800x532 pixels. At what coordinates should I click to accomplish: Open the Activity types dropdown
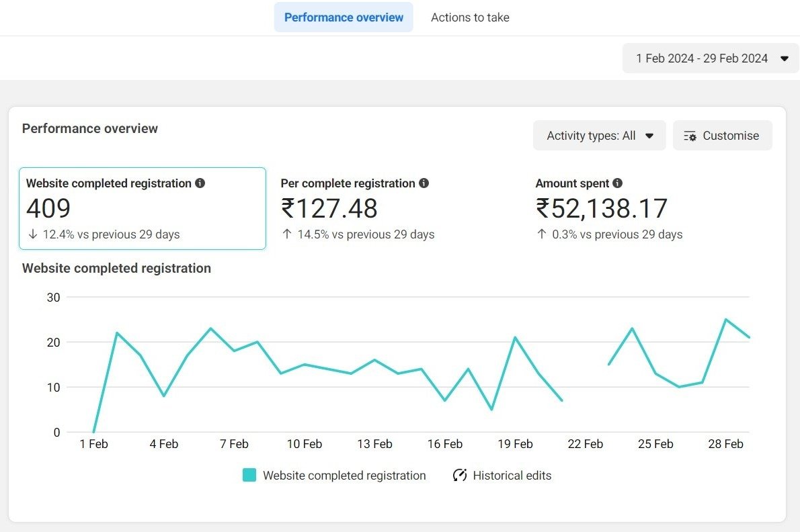pyautogui.click(x=598, y=135)
